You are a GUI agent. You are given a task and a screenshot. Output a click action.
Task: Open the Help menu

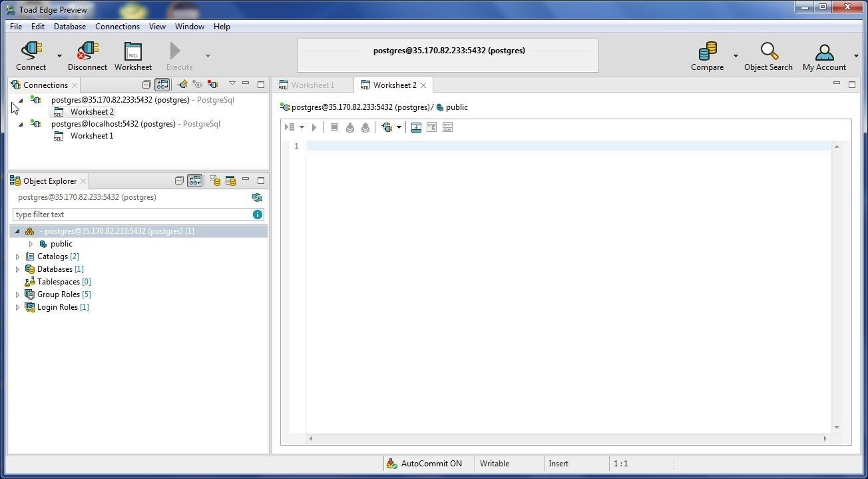pos(222,27)
